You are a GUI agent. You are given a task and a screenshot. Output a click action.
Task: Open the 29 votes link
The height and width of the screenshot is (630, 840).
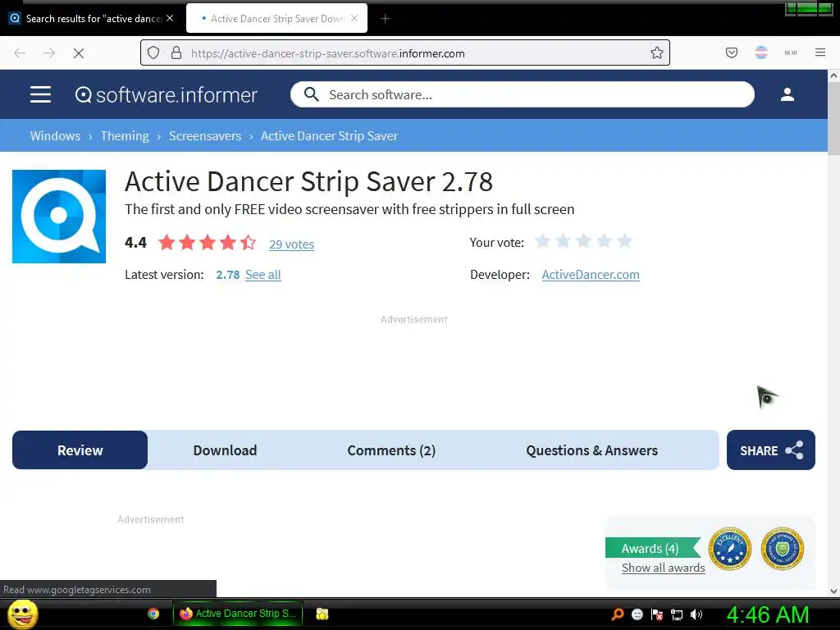[x=291, y=244]
